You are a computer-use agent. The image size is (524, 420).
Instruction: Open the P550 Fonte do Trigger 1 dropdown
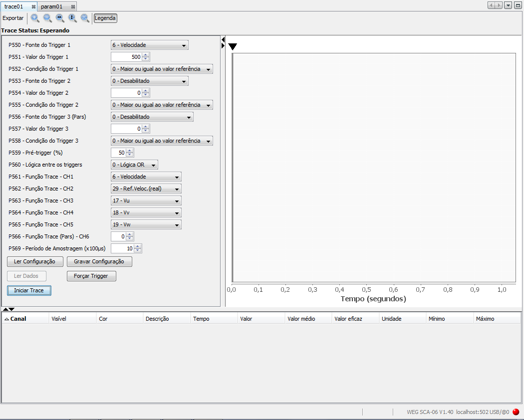pyautogui.click(x=149, y=44)
